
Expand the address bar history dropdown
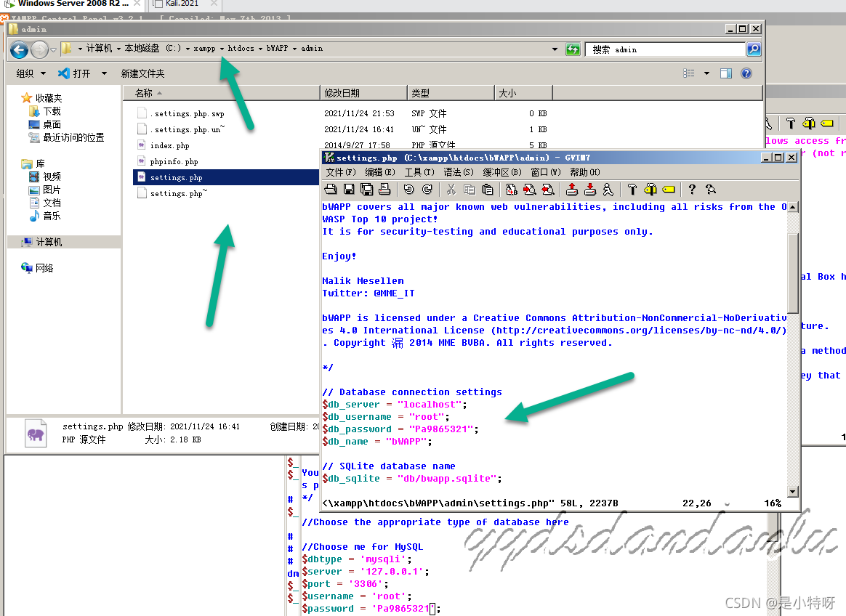(x=555, y=49)
